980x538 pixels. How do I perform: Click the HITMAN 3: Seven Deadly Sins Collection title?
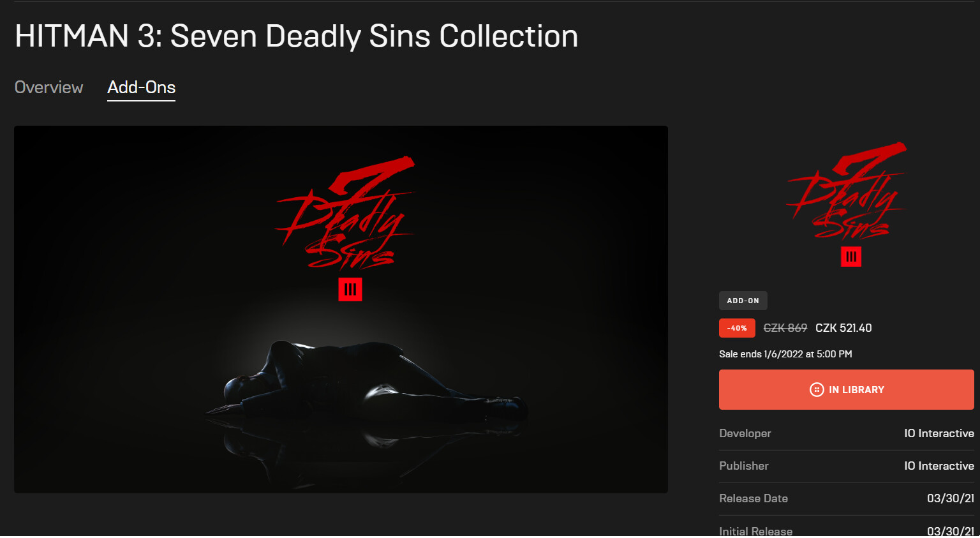[x=297, y=36]
